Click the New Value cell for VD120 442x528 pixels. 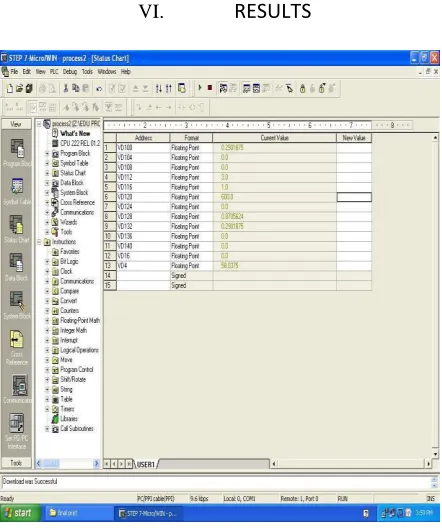354,197
